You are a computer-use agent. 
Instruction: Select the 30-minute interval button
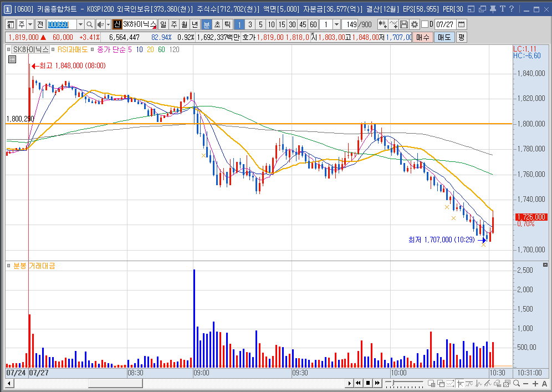292,24
